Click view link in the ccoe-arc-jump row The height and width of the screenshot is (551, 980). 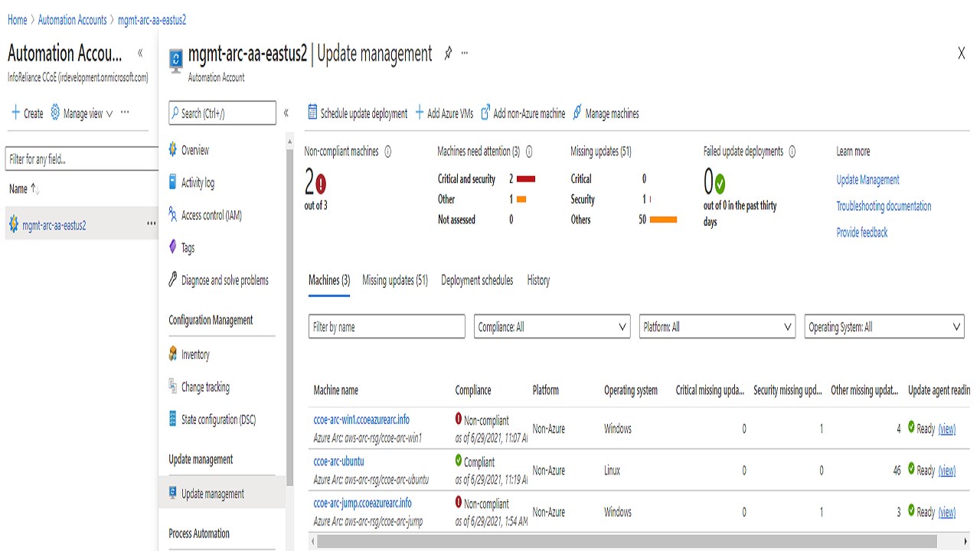point(947,511)
